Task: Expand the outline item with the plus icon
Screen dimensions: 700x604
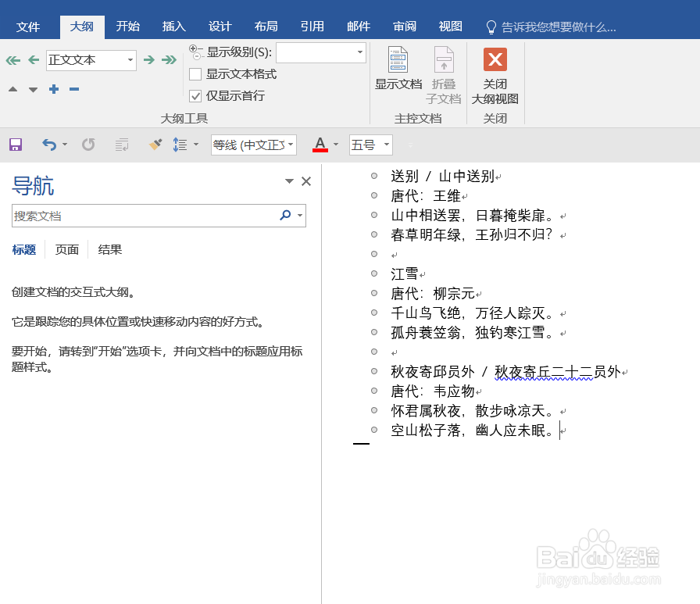Action: (53, 89)
